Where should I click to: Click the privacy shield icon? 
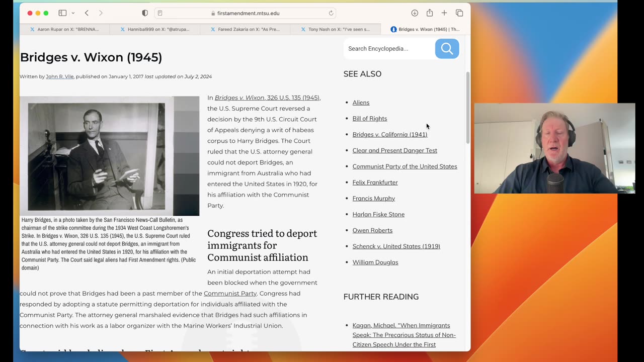(x=145, y=13)
